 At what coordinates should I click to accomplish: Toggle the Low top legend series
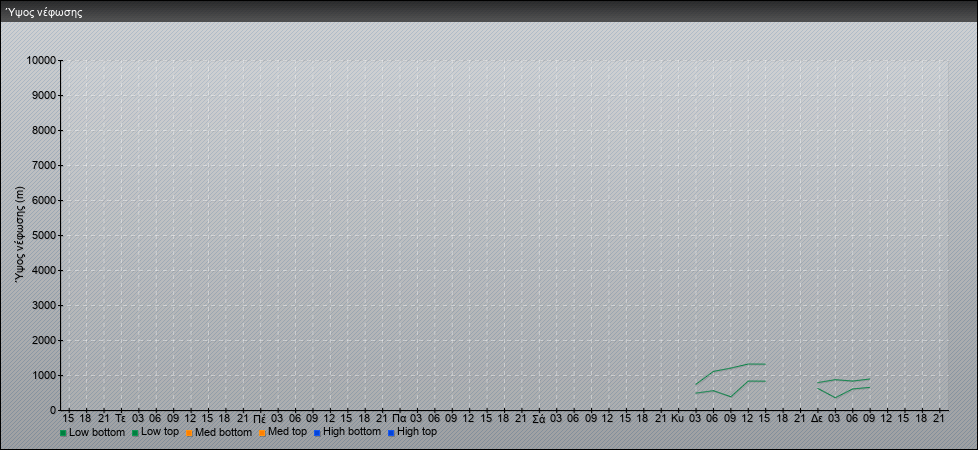155,432
